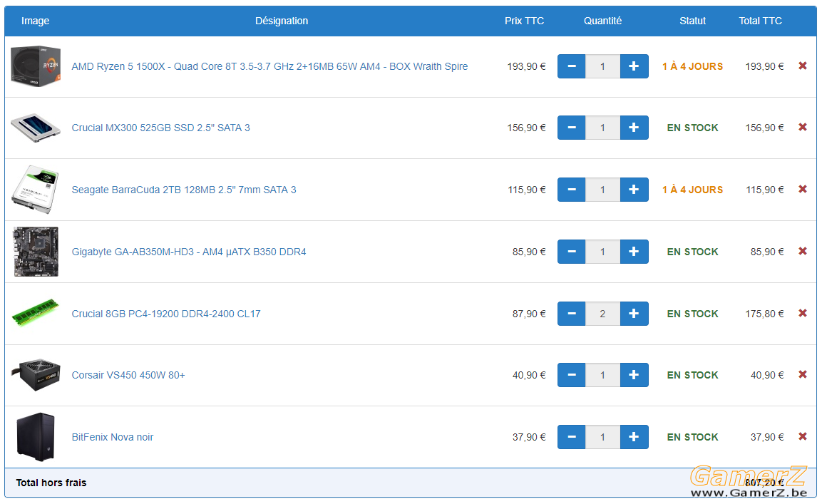
Task: Increase quantity of BitFenix Nova noir
Action: tap(634, 437)
